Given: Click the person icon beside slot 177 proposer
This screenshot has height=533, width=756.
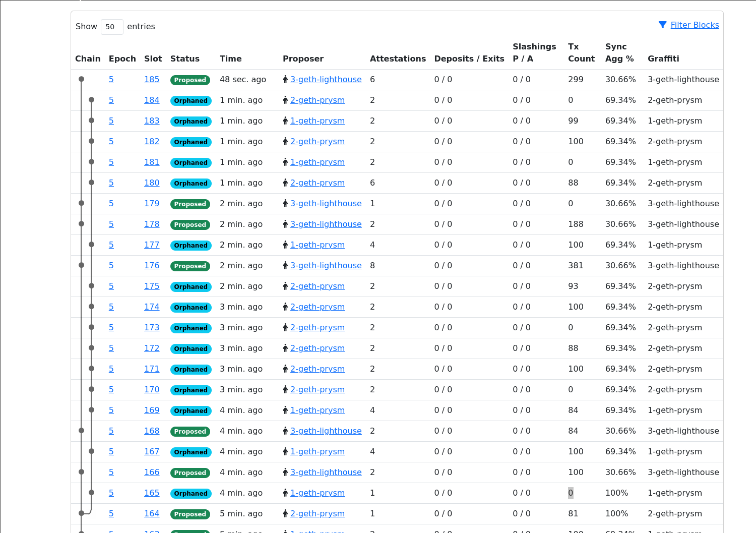Looking at the screenshot, I should pyautogui.click(x=285, y=245).
